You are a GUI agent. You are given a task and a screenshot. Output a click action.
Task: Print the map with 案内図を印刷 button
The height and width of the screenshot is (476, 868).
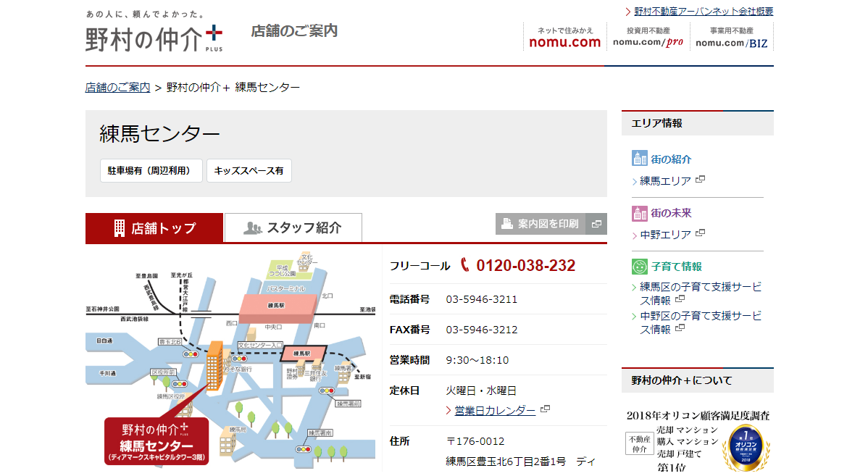tap(551, 224)
